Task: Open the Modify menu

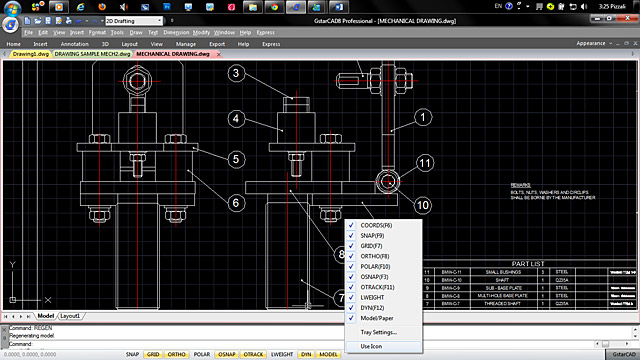Action: coord(201,33)
